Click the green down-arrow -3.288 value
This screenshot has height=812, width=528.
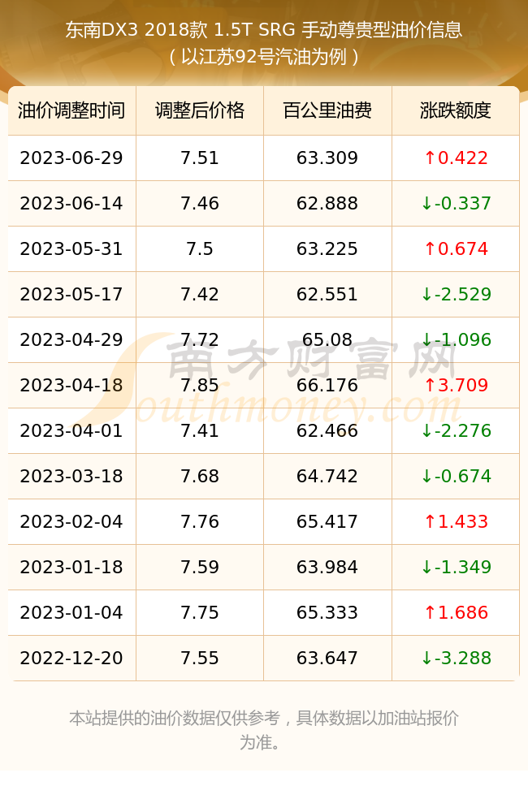[456, 659]
